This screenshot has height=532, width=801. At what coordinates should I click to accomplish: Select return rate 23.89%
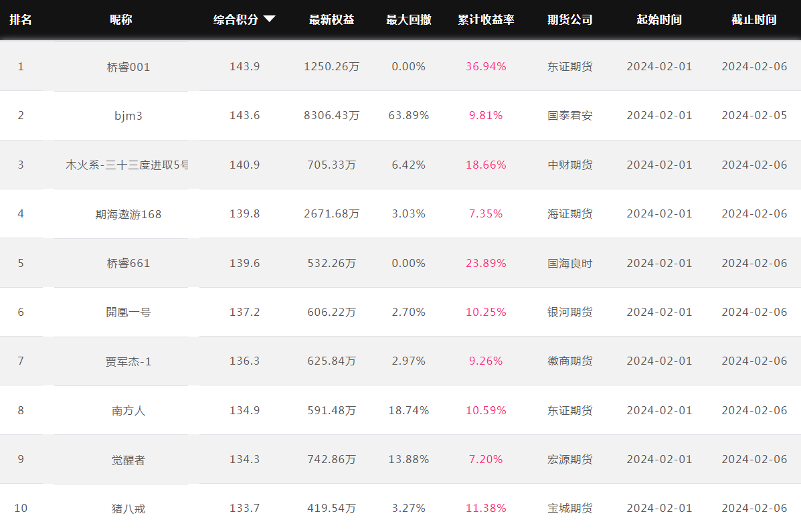pyautogui.click(x=486, y=263)
